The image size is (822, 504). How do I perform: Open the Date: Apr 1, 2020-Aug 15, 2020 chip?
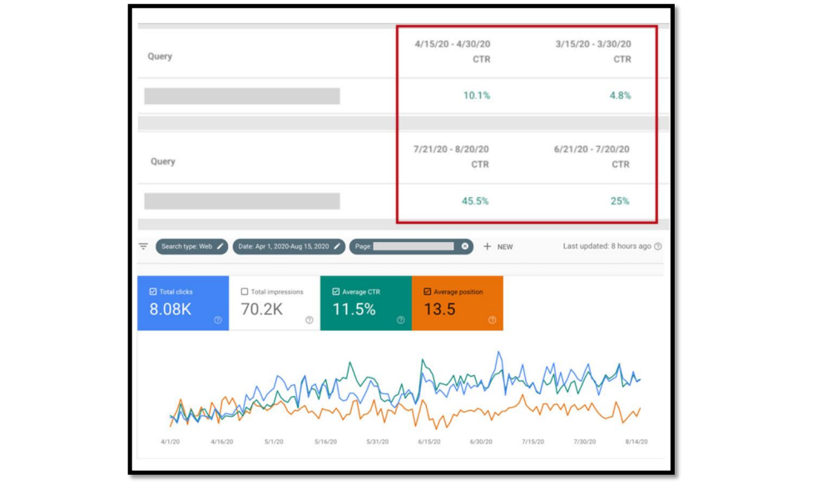point(284,247)
